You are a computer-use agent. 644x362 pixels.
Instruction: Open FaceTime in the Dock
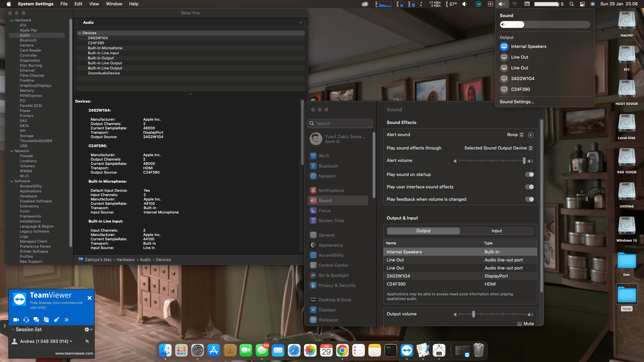pos(246,351)
